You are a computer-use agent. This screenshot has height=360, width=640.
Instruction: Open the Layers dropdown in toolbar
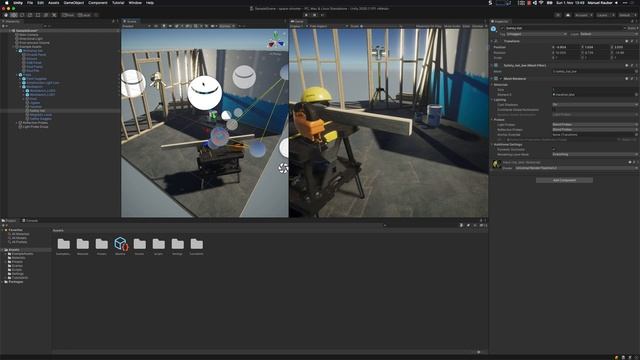(605, 15)
